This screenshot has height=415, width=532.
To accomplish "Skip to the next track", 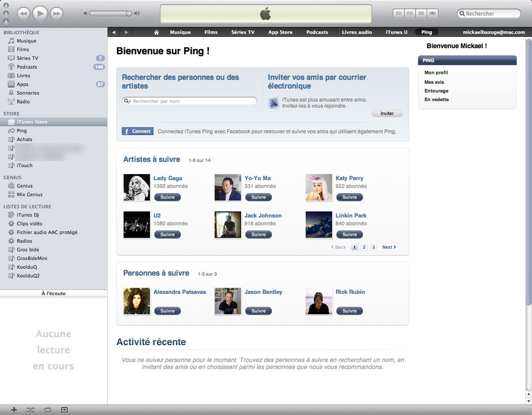I will 56,14.
